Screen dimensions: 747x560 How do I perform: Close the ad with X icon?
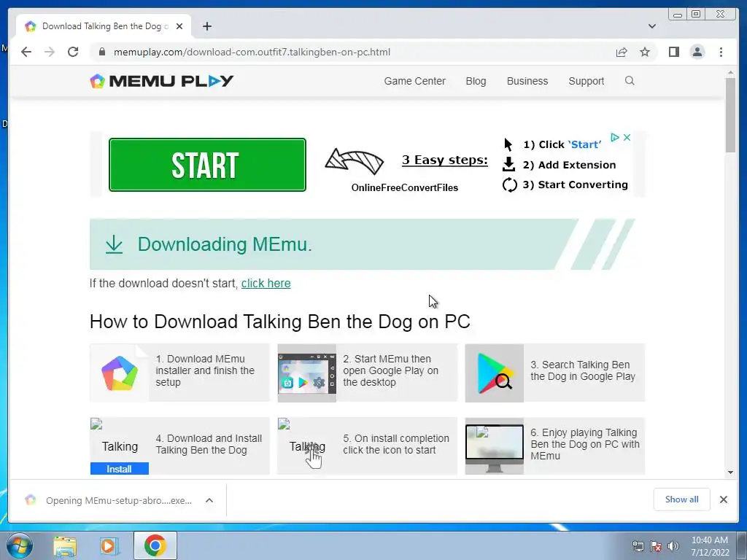[627, 137]
